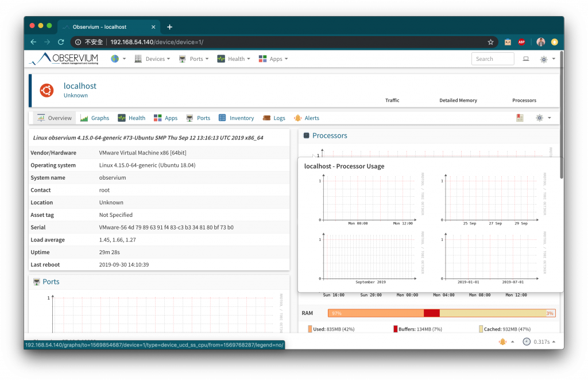Open the Devices menu
This screenshot has height=381, width=588.
[157, 59]
